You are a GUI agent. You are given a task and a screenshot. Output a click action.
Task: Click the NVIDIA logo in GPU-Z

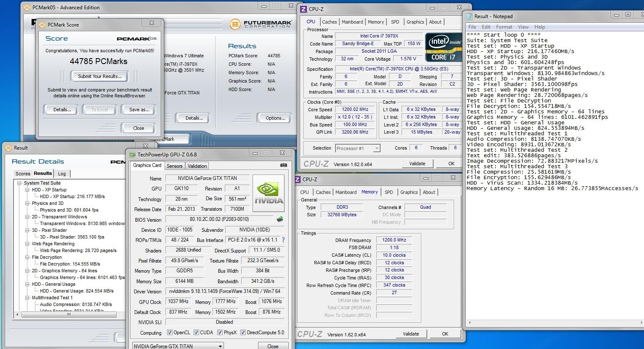(269, 193)
